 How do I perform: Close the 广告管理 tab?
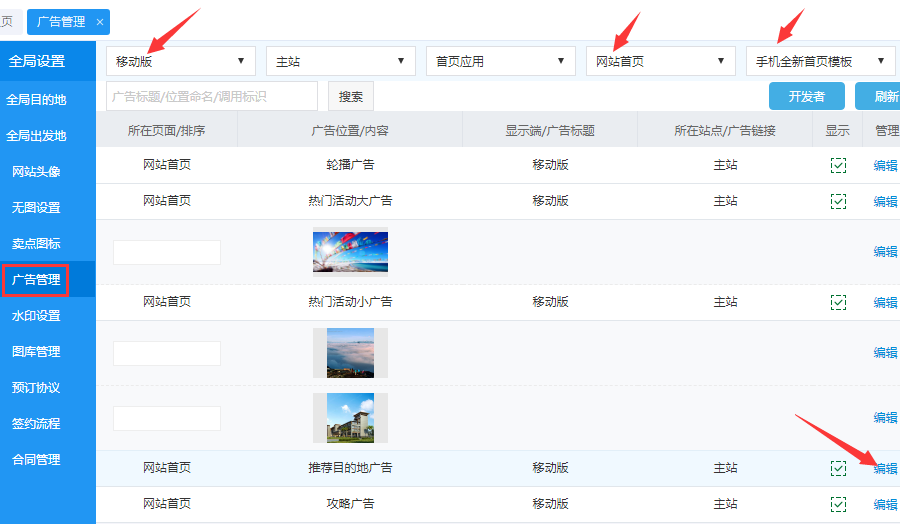click(100, 21)
